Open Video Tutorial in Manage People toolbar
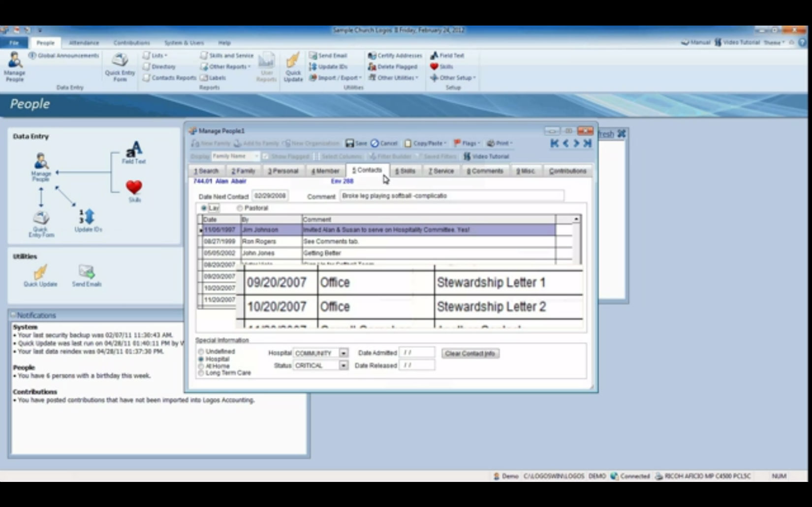The image size is (812, 507). [486, 156]
